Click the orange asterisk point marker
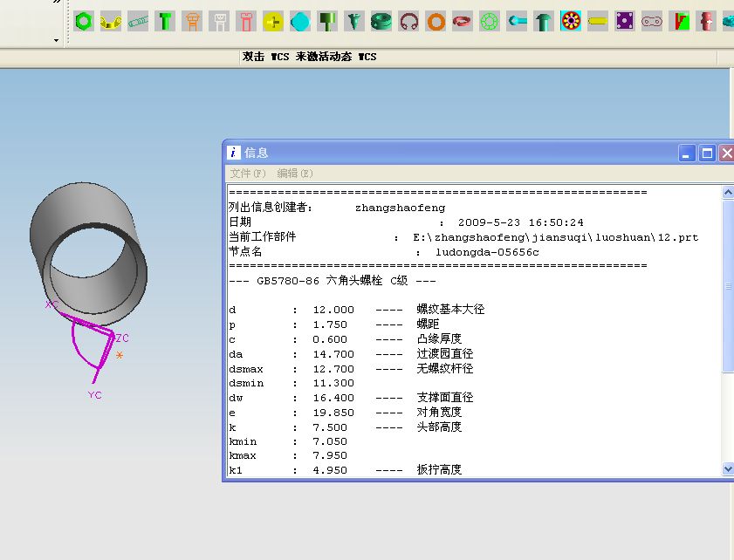Image resolution: width=734 pixels, height=560 pixels. [120, 355]
